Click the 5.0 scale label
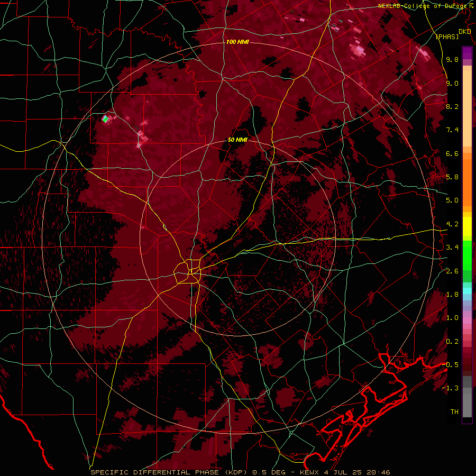 click(452, 200)
